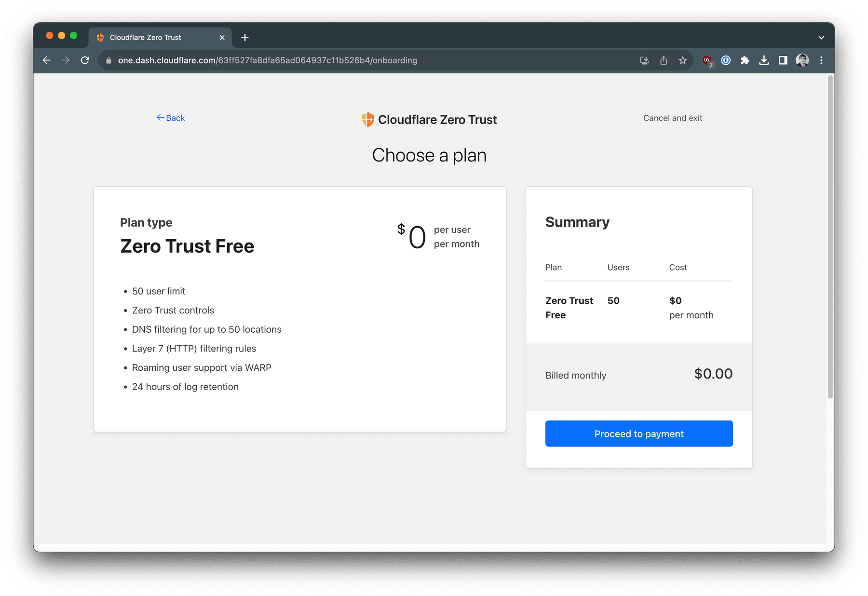Open Chrome's three-dot menu
This screenshot has height=596, width=868.
click(x=821, y=60)
